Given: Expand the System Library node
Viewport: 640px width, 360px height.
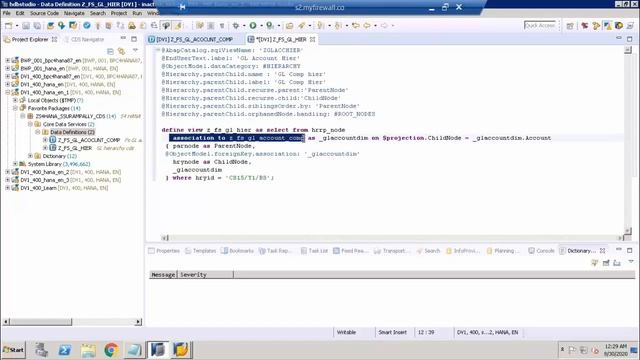Looking at the screenshot, I should pos(15,164).
